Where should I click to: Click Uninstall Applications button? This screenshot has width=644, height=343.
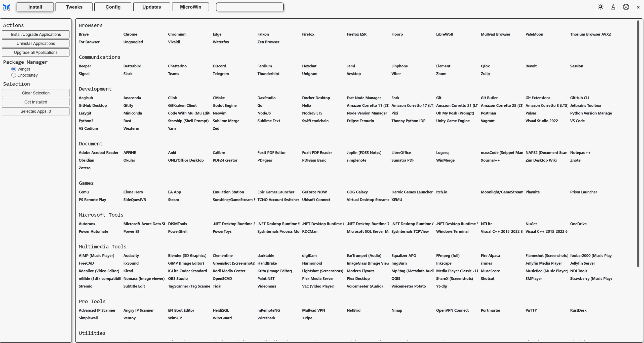point(36,43)
